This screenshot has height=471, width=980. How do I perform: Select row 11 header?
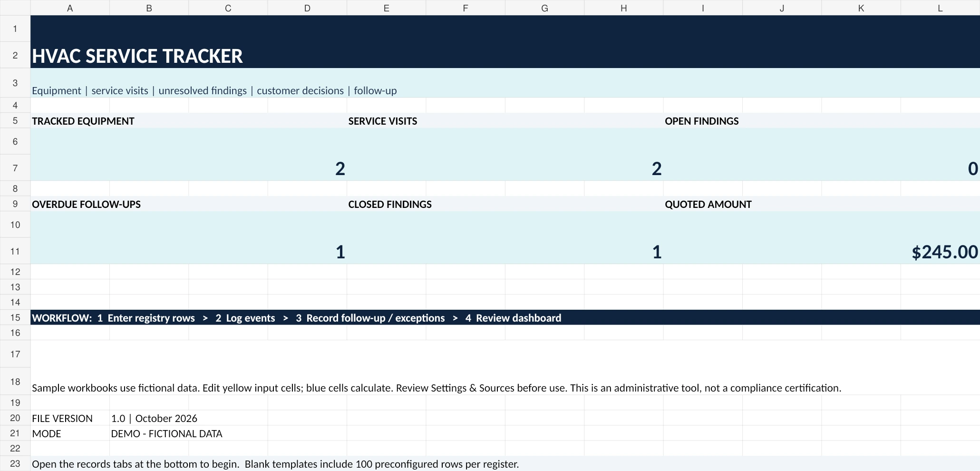coord(15,251)
